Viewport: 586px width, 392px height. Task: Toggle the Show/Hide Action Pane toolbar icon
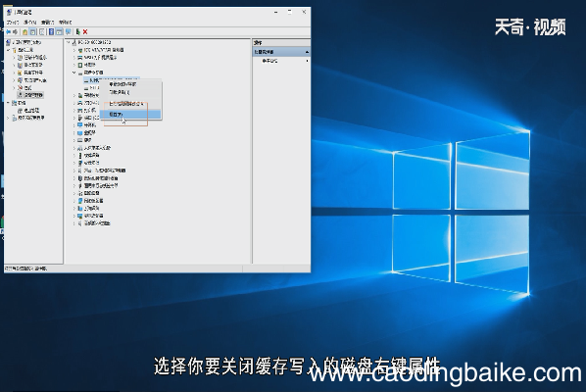pyautogui.click(x=60, y=32)
